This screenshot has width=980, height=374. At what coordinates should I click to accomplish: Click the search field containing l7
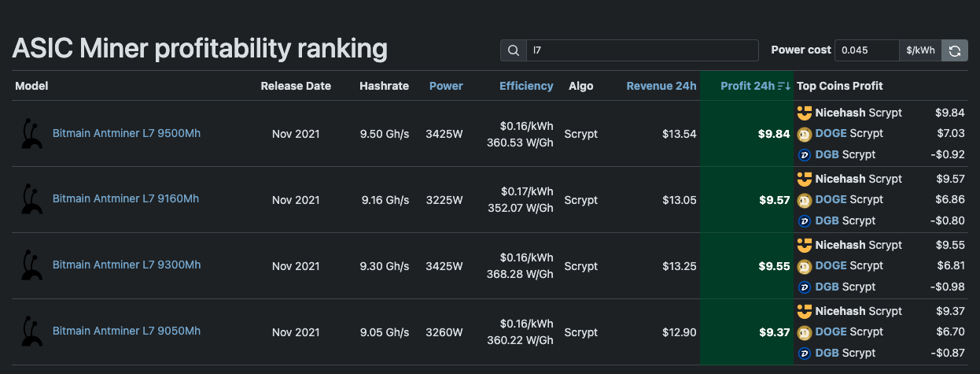tap(641, 50)
